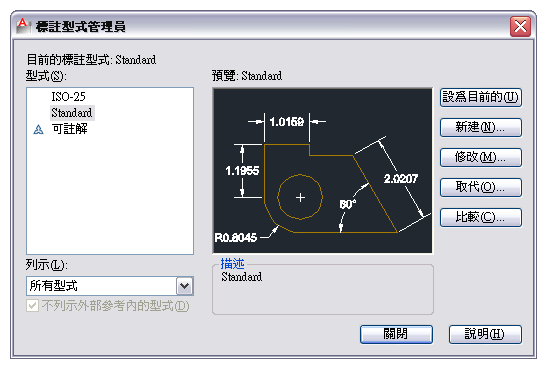
Task: Click the dimension style preview image
Action: (x=322, y=171)
